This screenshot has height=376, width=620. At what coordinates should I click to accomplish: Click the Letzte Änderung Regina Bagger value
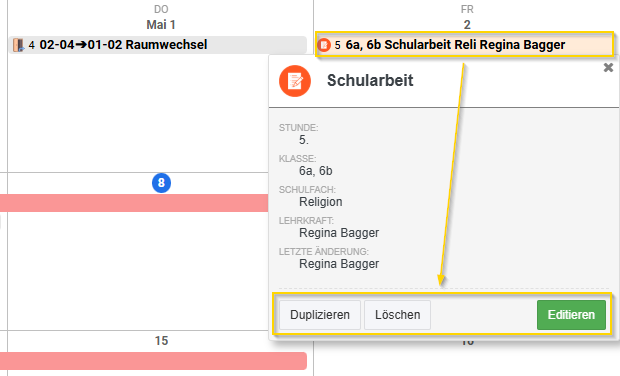pos(339,264)
